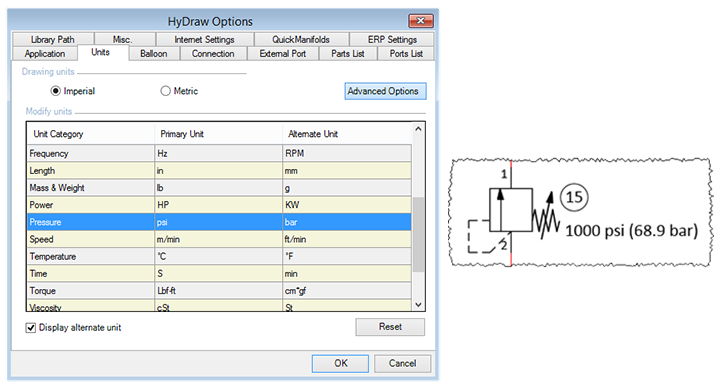Toggle the Display alternate unit checkbox
720x391 pixels.
(31, 328)
